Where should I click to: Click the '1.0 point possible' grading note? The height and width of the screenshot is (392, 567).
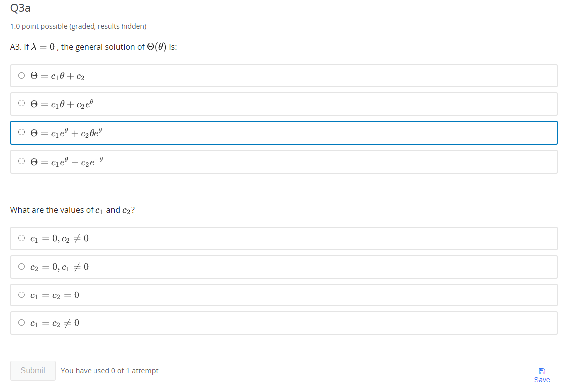tap(78, 26)
